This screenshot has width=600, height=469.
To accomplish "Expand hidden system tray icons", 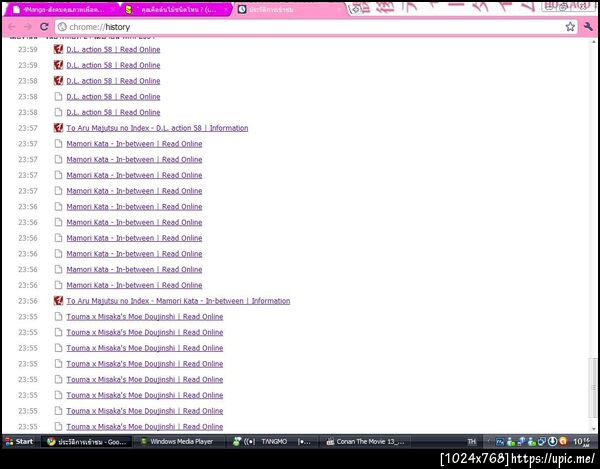I will point(488,442).
